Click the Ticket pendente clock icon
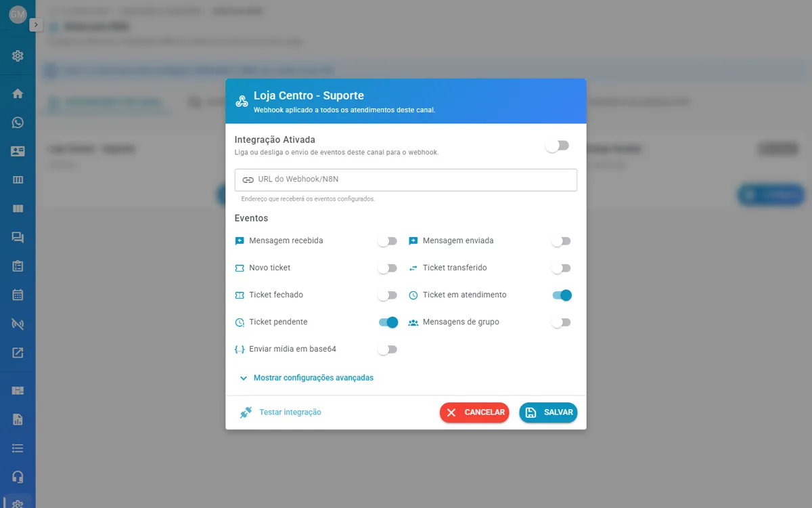The image size is (812, 508). click(240, 322)
